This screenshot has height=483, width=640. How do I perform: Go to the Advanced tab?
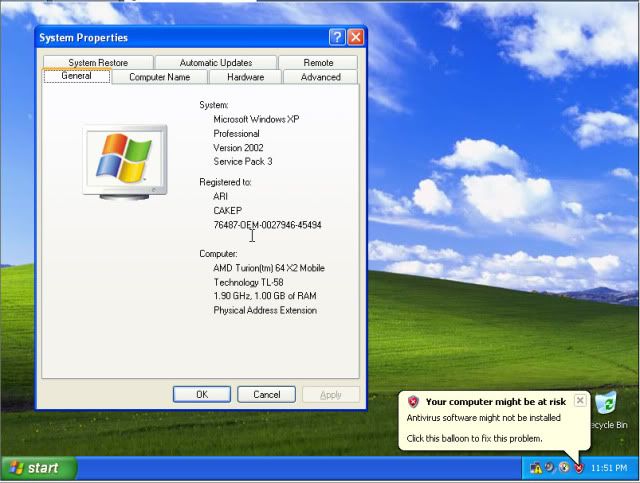click(320, 77)
